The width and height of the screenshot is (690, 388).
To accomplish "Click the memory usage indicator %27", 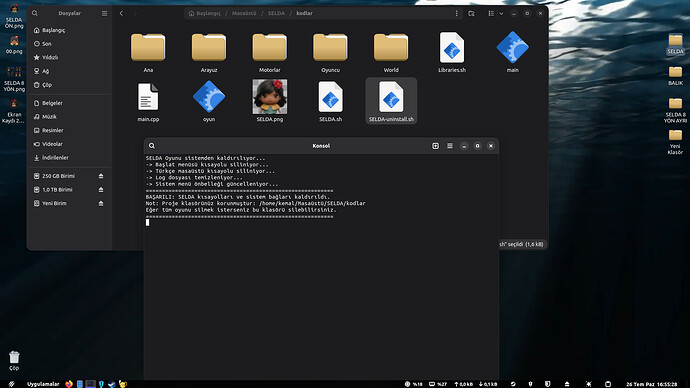I will coord(438,384).
